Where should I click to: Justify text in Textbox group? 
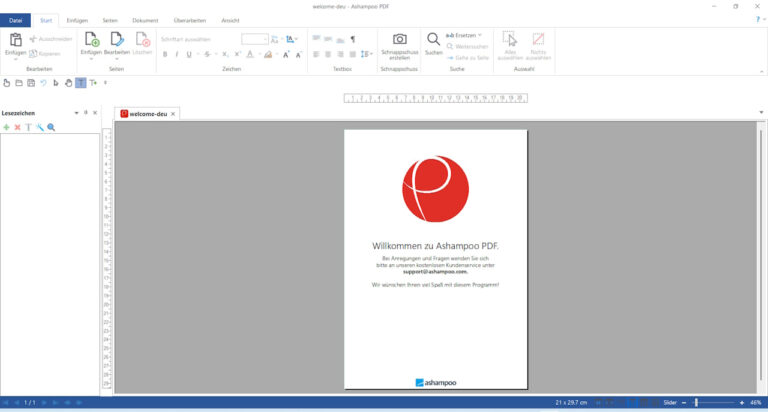click(352, 54)
